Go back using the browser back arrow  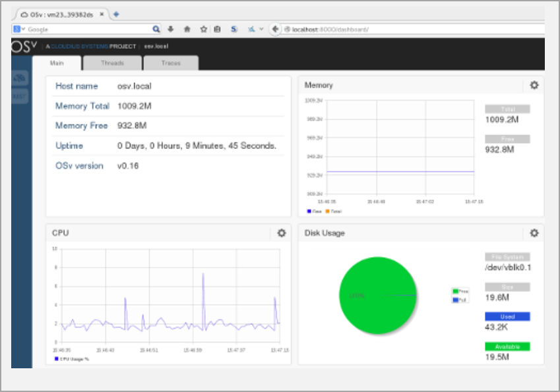(274, 29)
